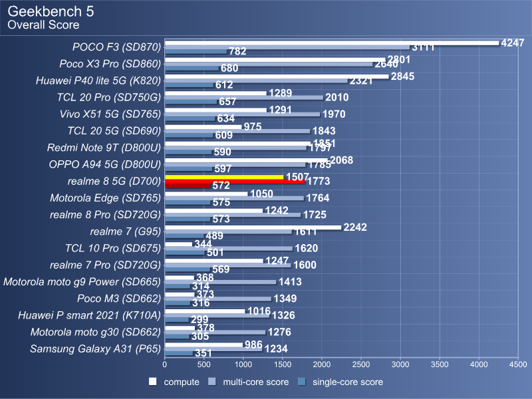
Task: Click the 4247 compute value for POCO F3
Action: click(x=513, y=43)
